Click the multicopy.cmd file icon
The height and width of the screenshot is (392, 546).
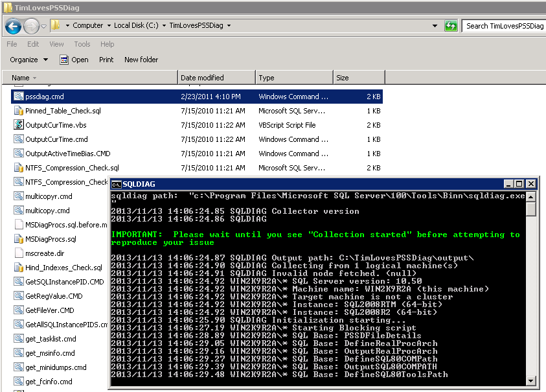19,211
